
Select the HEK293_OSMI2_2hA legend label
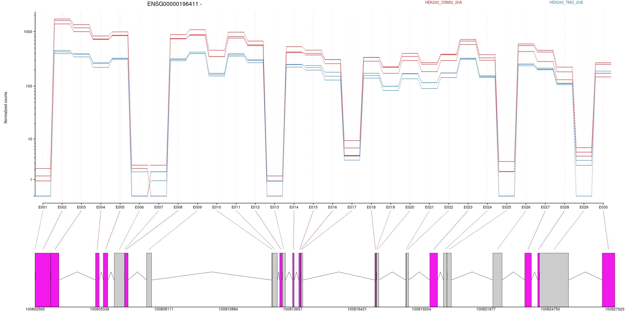[443, 2]
